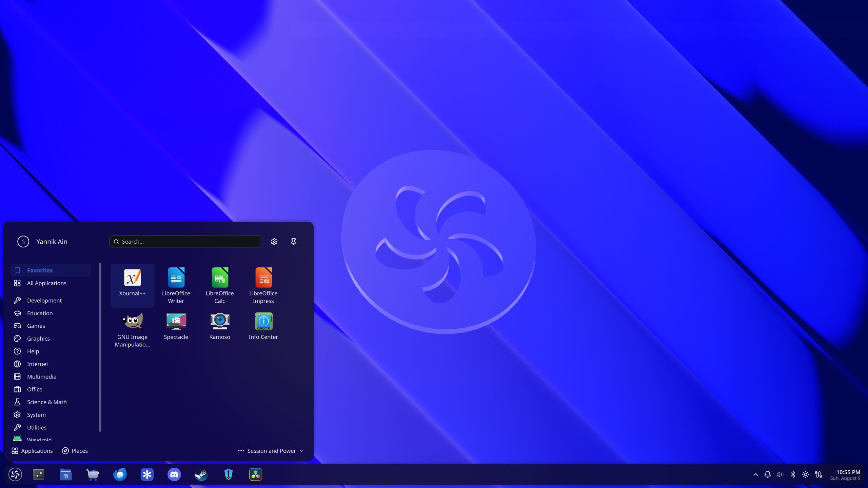The width and height of the screenshot is (868, 488).
Task: Switch to the Applications tab
Action: 32,451
